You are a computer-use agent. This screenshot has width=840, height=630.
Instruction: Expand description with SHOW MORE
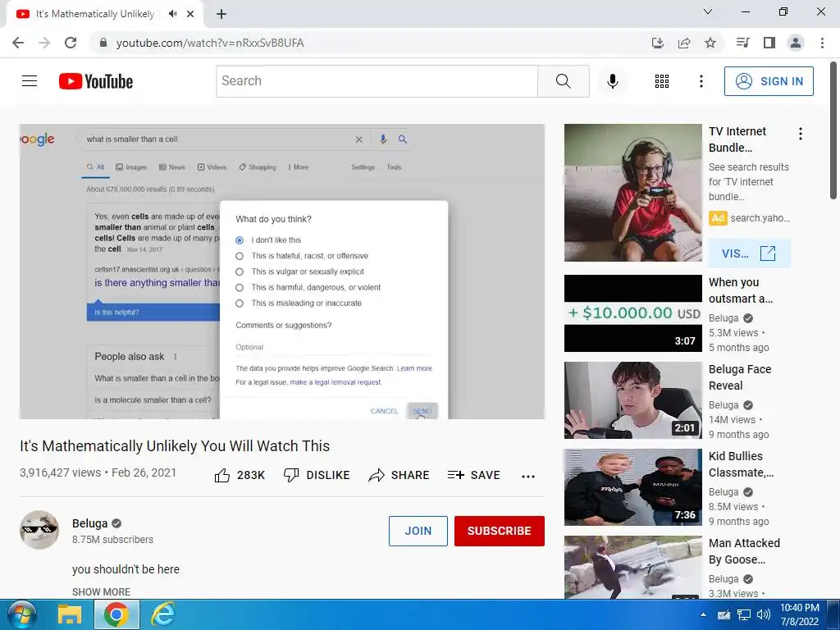point(101,592)
